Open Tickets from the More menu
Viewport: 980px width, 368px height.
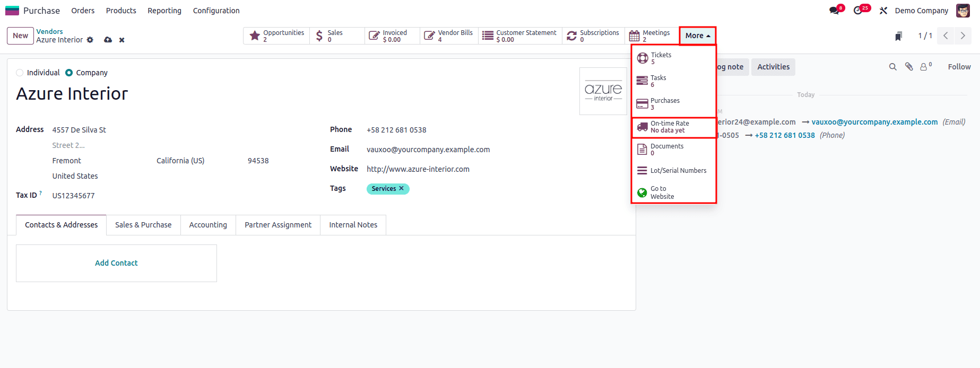point(674,58)
